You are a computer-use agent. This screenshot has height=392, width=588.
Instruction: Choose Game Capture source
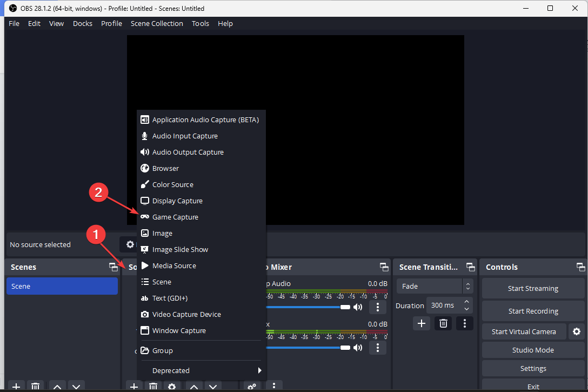(202, 217)
